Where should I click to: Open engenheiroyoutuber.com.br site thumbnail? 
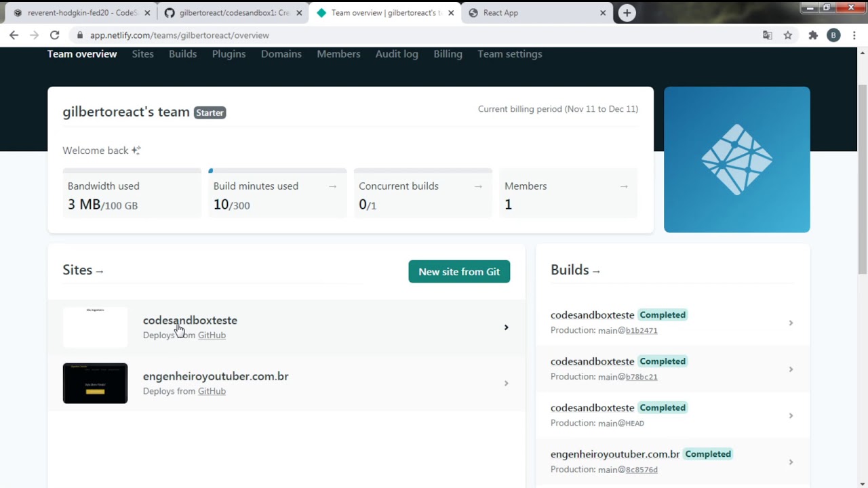tap(95, 384)
